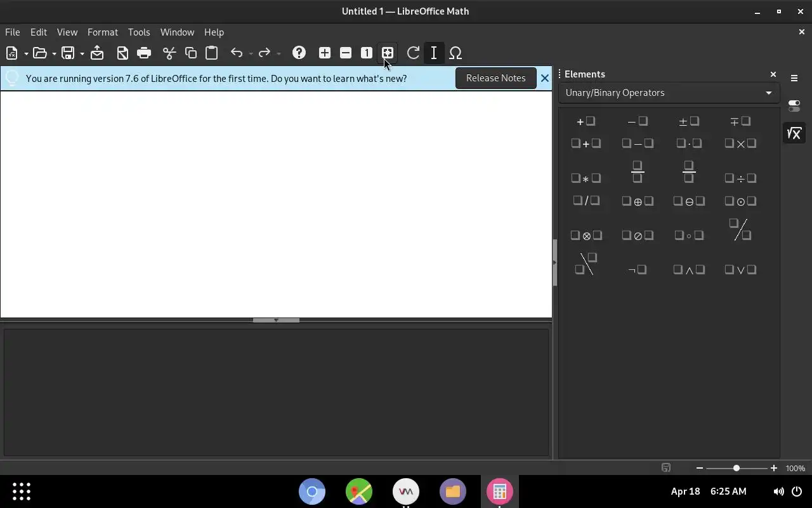Viewport: 812px width, 508px height.
Task: Open the New document dropdown arrow
Action: [26, 53]
